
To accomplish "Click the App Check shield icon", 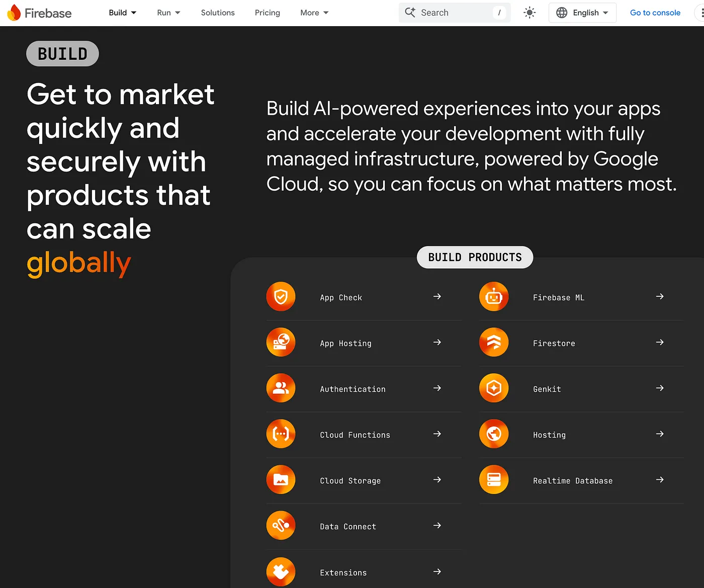I will tap(281, 297).
